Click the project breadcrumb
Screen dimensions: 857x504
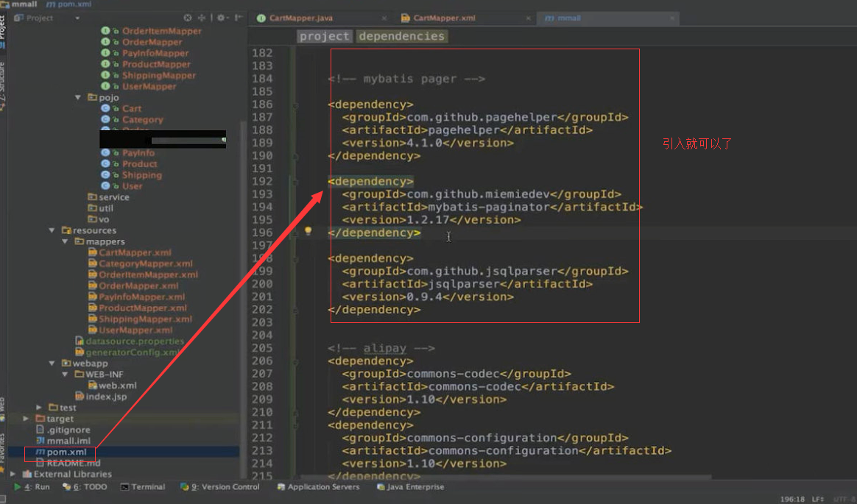pos(324,36)
